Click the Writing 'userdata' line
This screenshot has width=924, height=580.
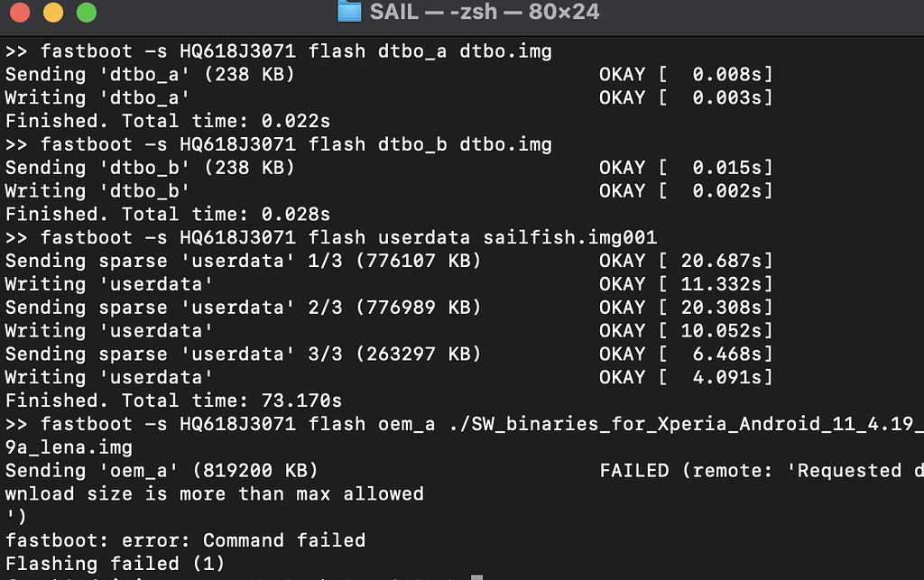(108, 284)
